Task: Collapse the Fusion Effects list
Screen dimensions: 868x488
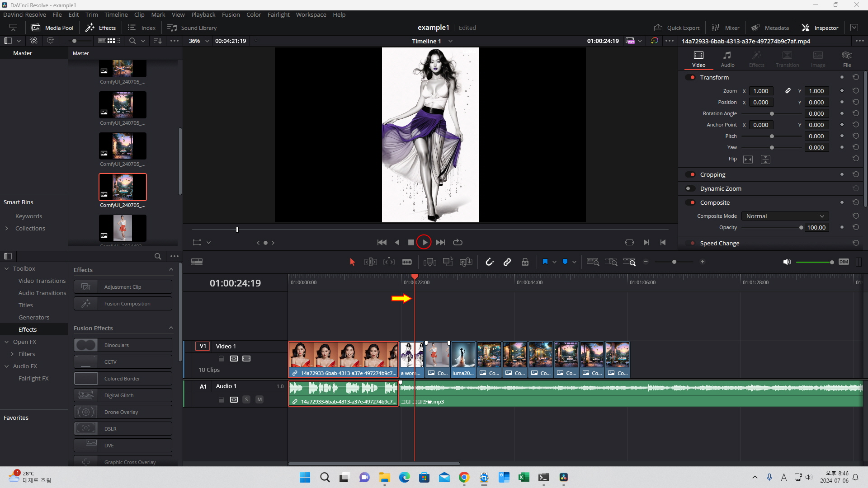Action: point(171,328)
